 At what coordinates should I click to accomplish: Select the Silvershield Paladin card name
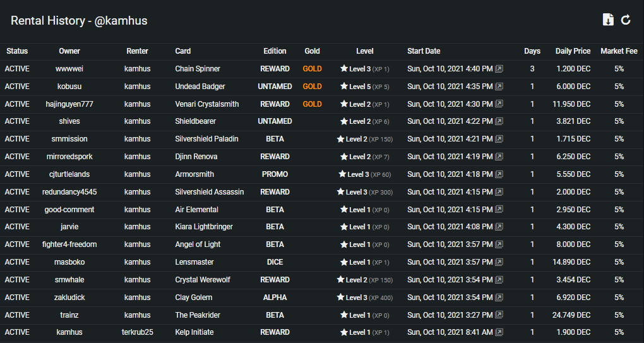[206, 139]
